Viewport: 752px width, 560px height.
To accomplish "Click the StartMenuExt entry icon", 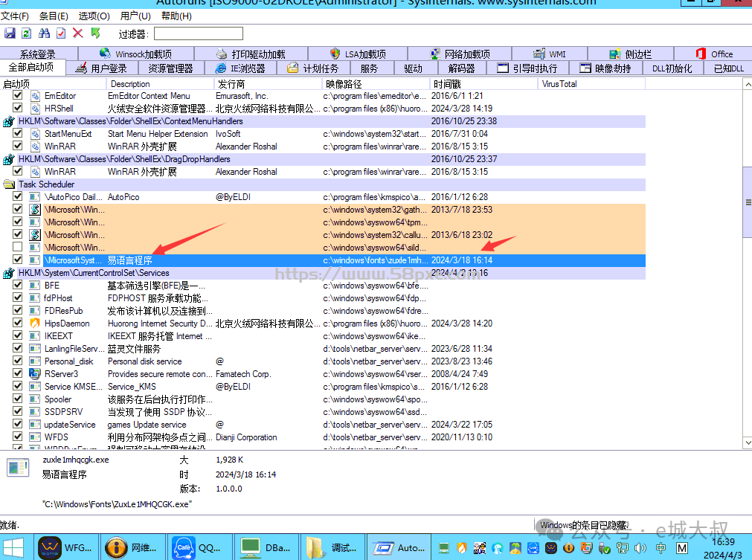I will click(34, 134).
